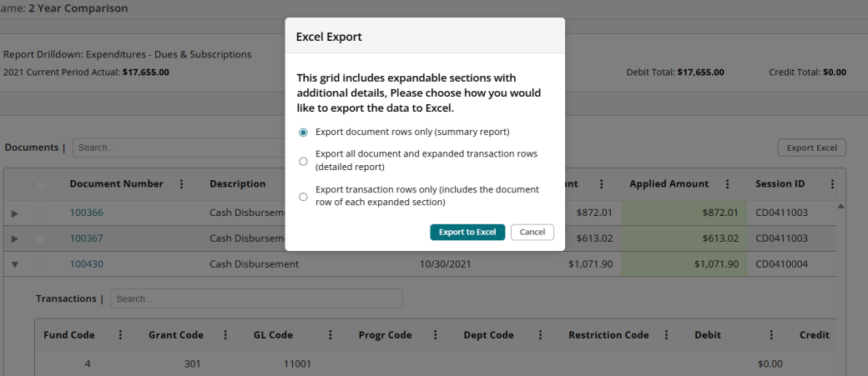Click the Transactions search field
Screen dimensions: 868x376
click(256, 298)
